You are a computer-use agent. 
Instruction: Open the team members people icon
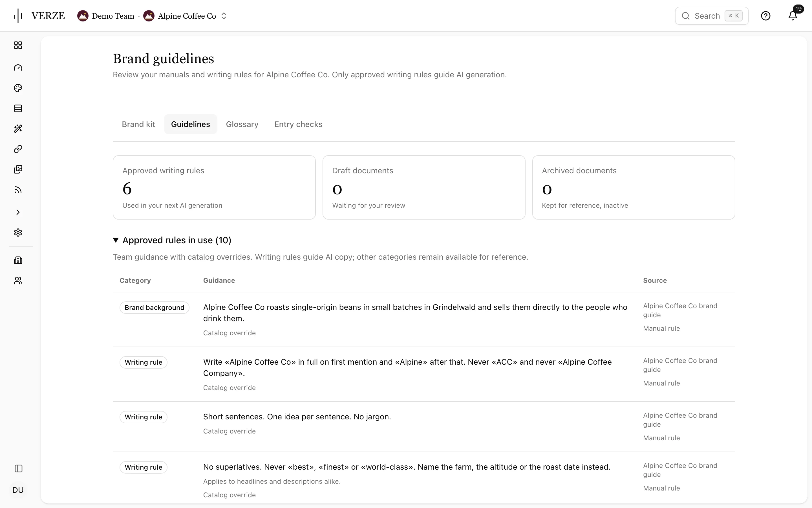[18, 281]
